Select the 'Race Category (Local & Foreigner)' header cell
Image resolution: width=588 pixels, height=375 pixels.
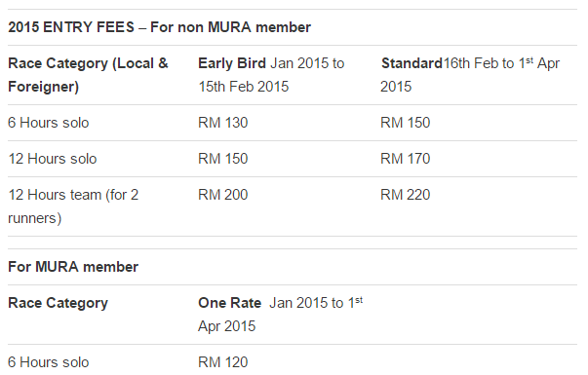(88, 75)
